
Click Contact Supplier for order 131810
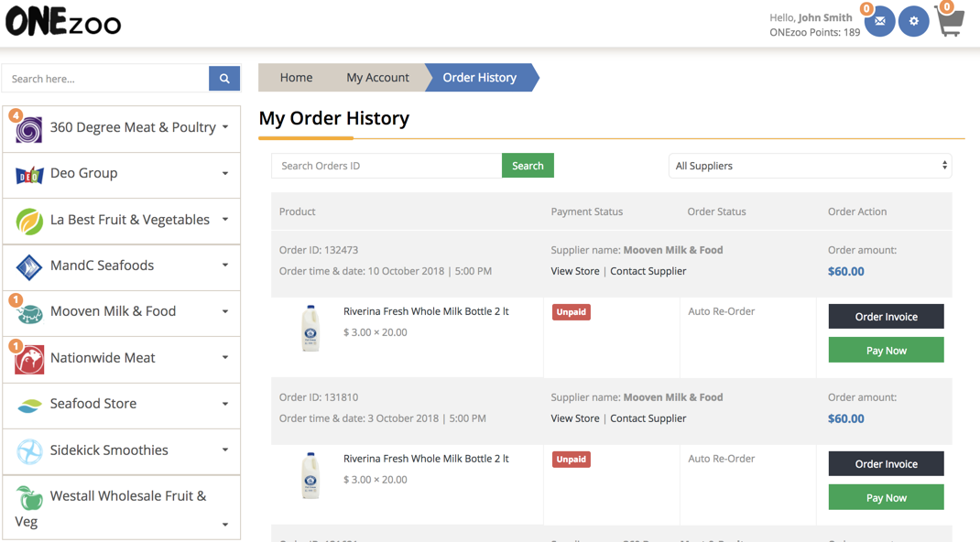(x=648, y=418)
